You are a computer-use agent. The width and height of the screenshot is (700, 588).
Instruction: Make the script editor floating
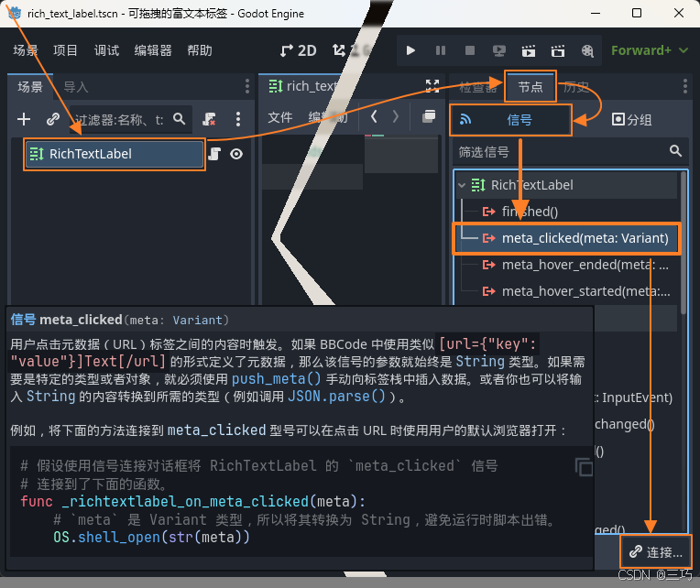429,117
